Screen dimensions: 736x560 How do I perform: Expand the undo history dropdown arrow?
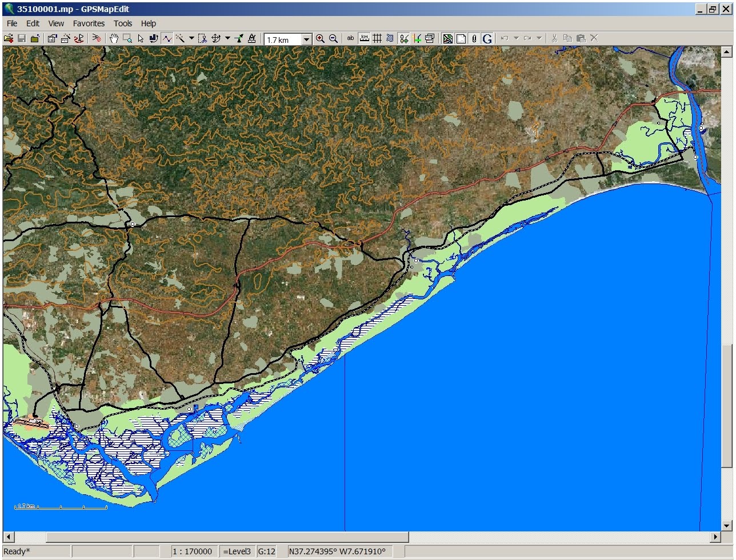click(516, 39)
